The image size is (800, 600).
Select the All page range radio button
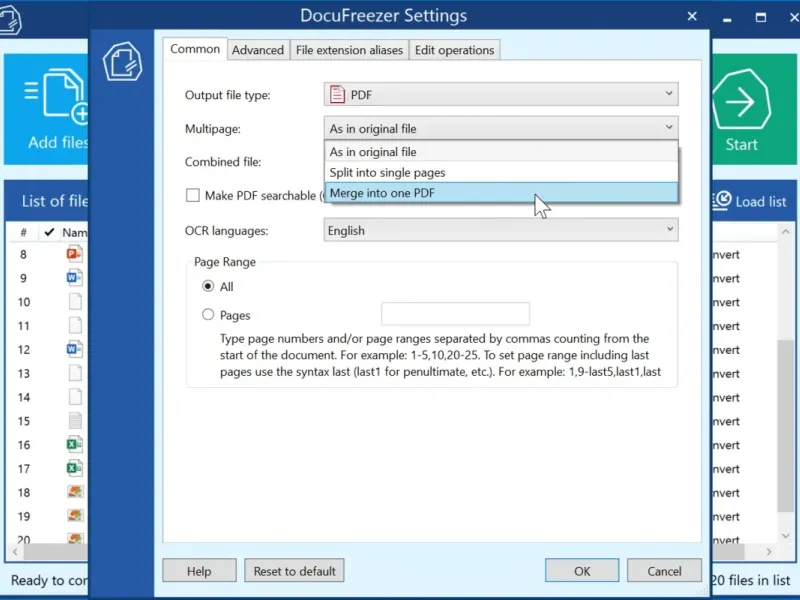tap(208, 286)
